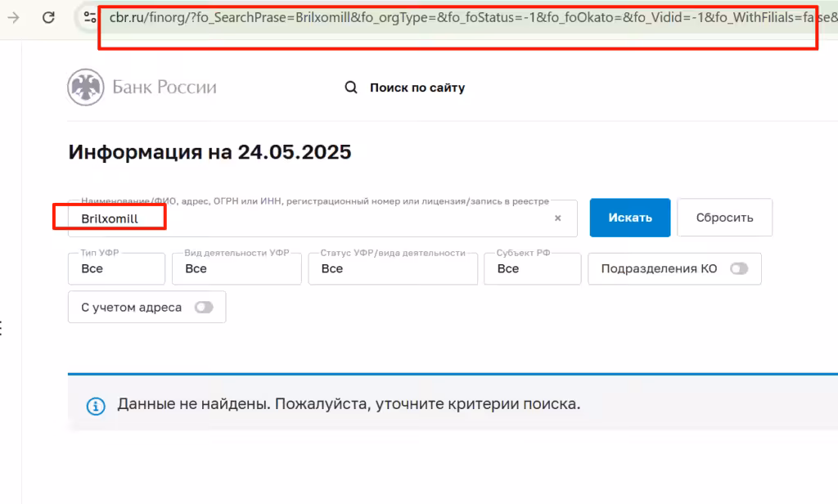The image size is (838, 504).
Task: Click the Bank of Russia eagle logo
Action: (85, 87)
